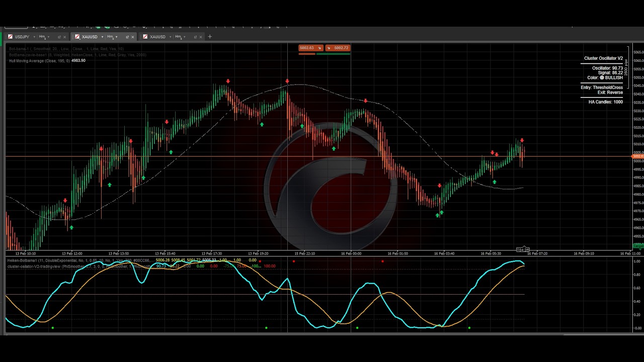This screenshot has height=362, width=644.
Task: Click the 16 Feb 00:00 time axis label
Action: pyautogui.click(x=351, y=253)
